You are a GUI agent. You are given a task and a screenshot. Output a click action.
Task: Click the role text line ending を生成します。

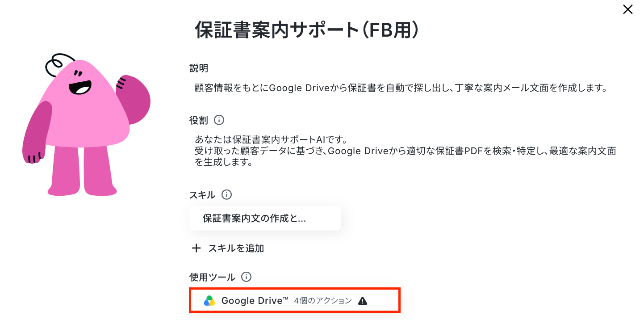click(x=224, y=163)
